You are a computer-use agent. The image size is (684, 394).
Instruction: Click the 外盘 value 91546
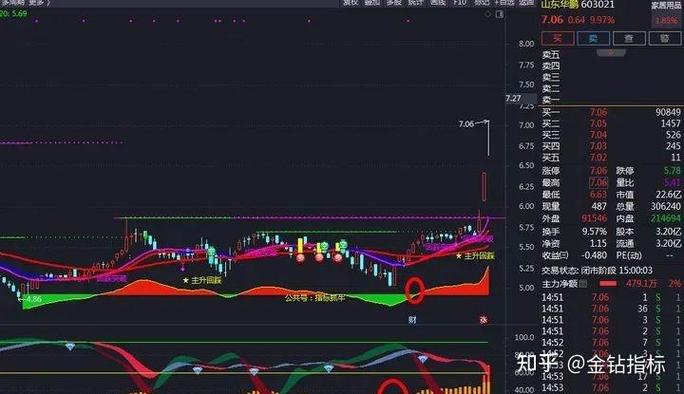pyautogui.click(x=594, y=218)
